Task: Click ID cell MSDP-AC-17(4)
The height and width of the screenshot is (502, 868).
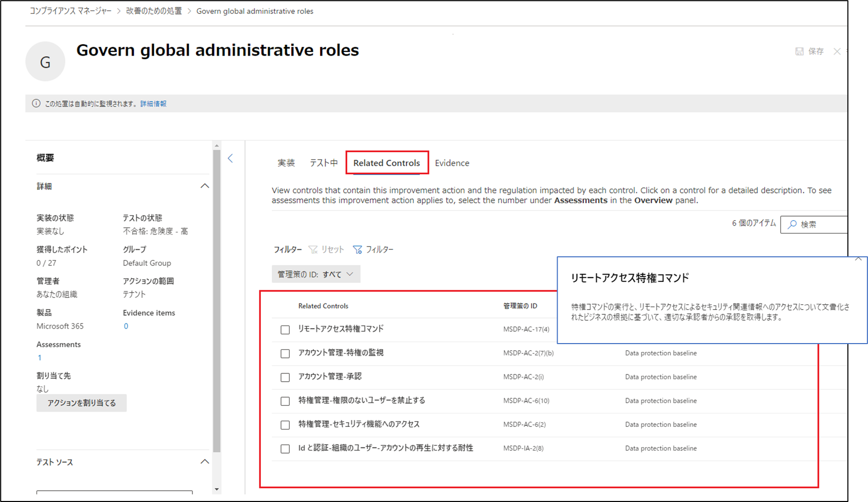Action: click(x=526, y=329)
